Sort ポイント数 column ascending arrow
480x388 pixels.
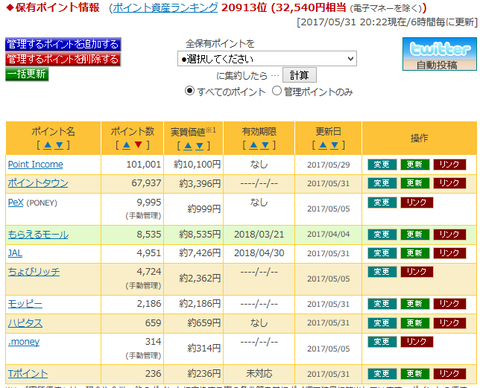(x=127, y=145)
